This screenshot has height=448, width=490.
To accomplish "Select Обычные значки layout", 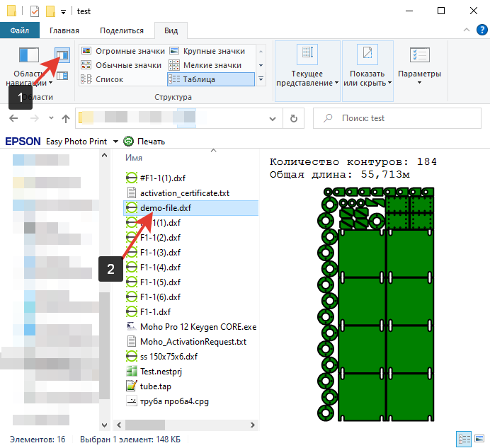I will [121, 65].
